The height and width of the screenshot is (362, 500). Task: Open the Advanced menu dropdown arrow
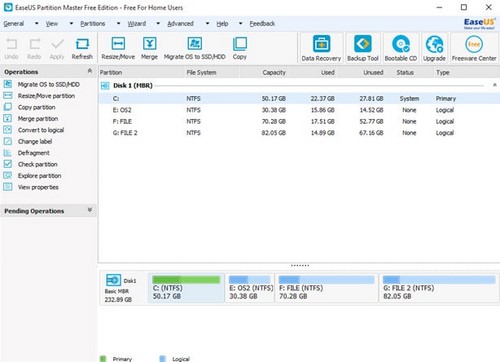point(207,24)
